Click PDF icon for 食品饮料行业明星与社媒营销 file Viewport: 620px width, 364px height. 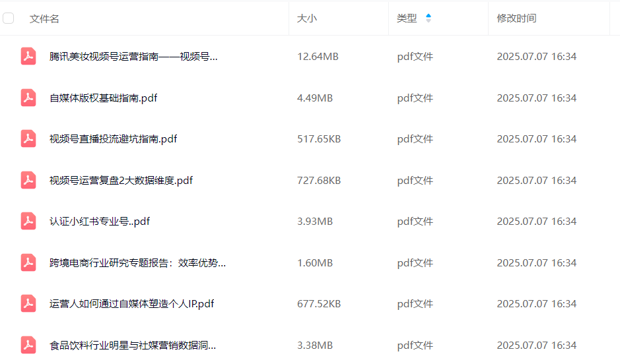(x=28, y=345)
